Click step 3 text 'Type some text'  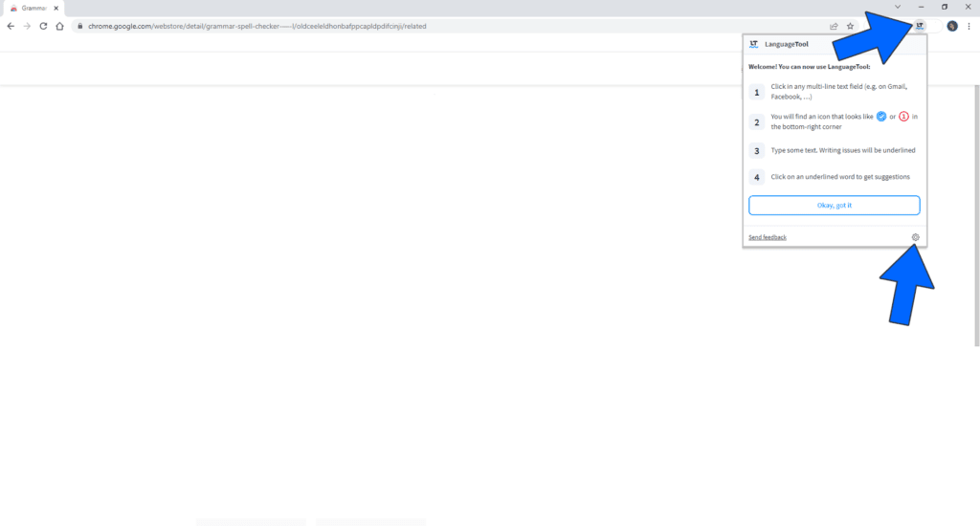click(843, 150)
